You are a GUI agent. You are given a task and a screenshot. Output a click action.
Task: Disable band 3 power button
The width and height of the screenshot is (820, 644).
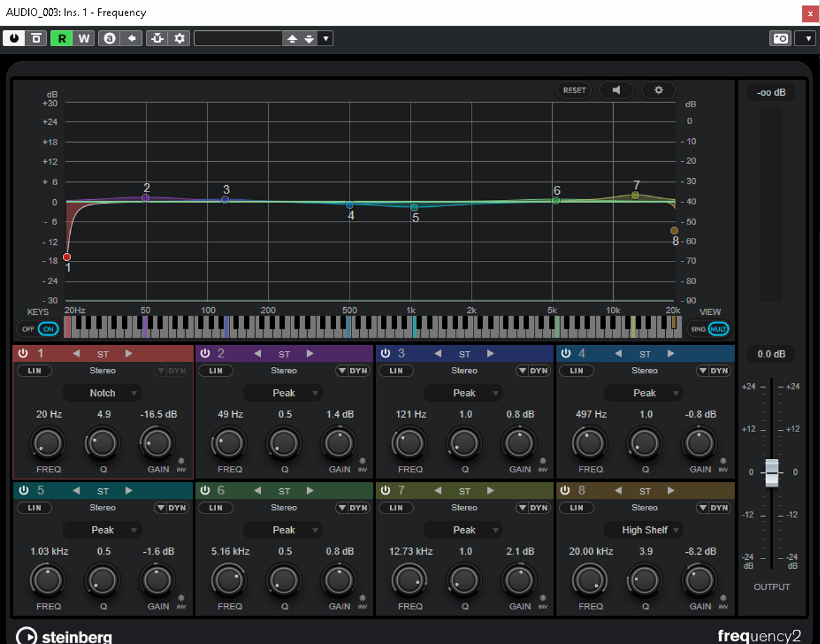coord(386,353)
